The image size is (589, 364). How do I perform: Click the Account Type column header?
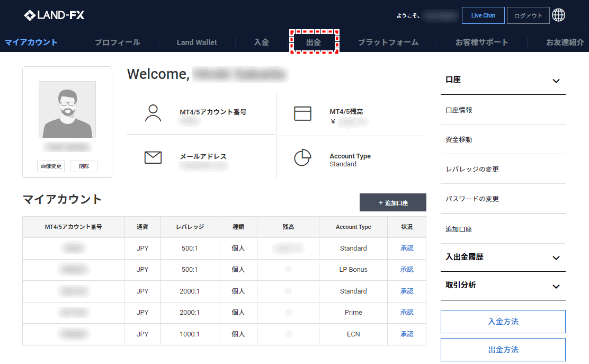pyautogui.click(x=353, y=227)
